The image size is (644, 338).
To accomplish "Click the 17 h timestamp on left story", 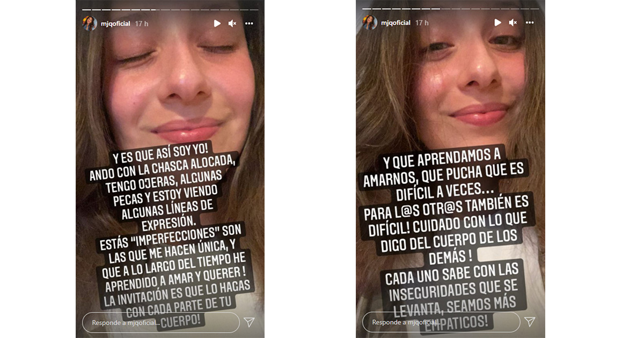I will [x=142, y=24].
